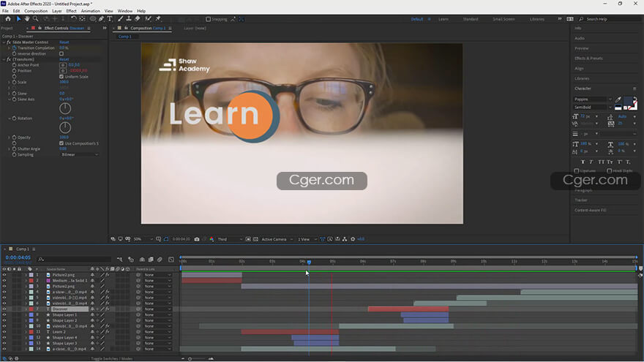The width and height of the screenshot is (644, 362).
Task: Open the magnification 50% dropdown
Action: click(143, 239)
